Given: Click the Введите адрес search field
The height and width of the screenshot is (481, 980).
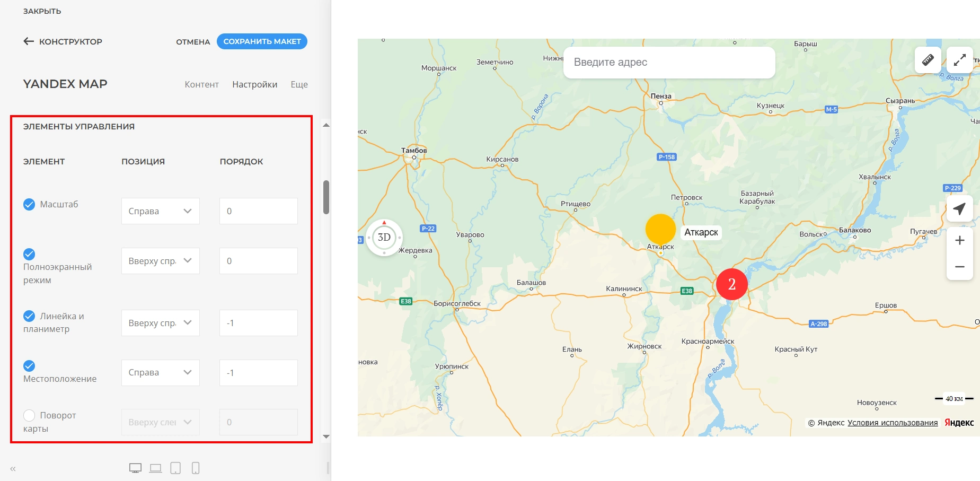Looking at the screenshot, I should [669, 63].
